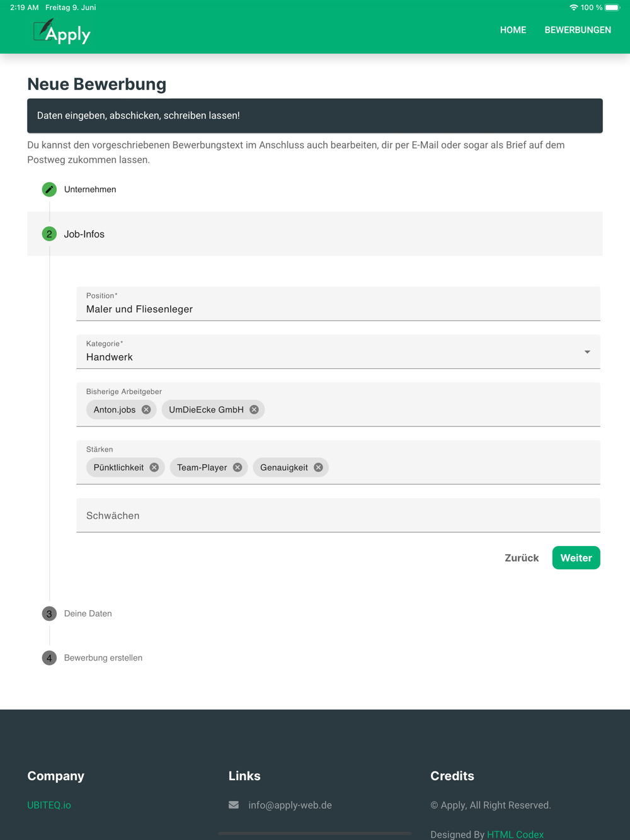Delete the Pünktlichkeit strength chip
The image size is (630, 840).
[154, 467]
